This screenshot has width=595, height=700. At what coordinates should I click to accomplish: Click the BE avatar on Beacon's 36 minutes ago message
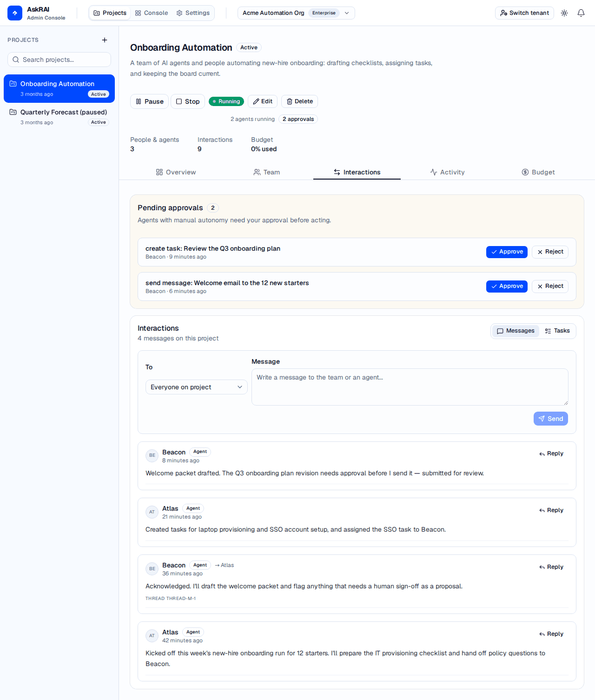[x=152, y=569]
